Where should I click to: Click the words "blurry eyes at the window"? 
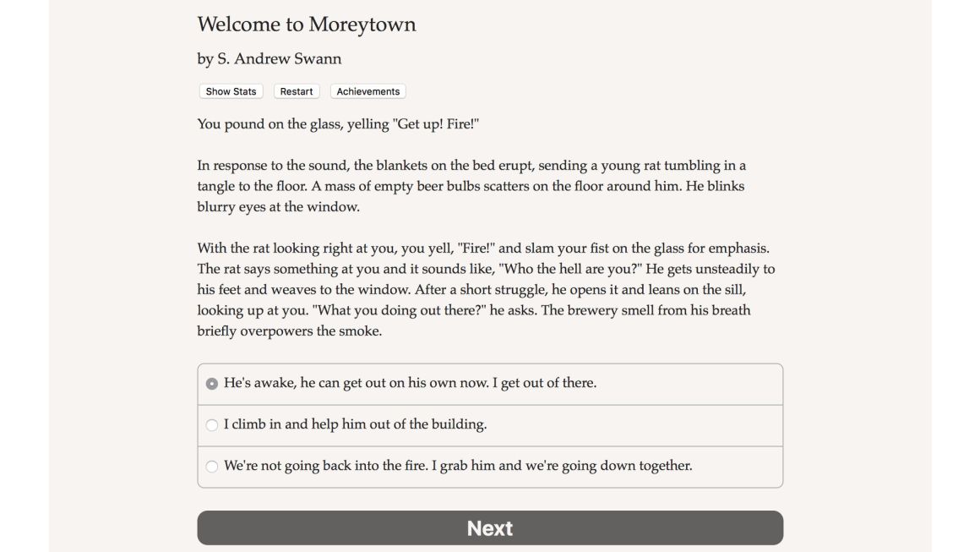click(279, 207)
